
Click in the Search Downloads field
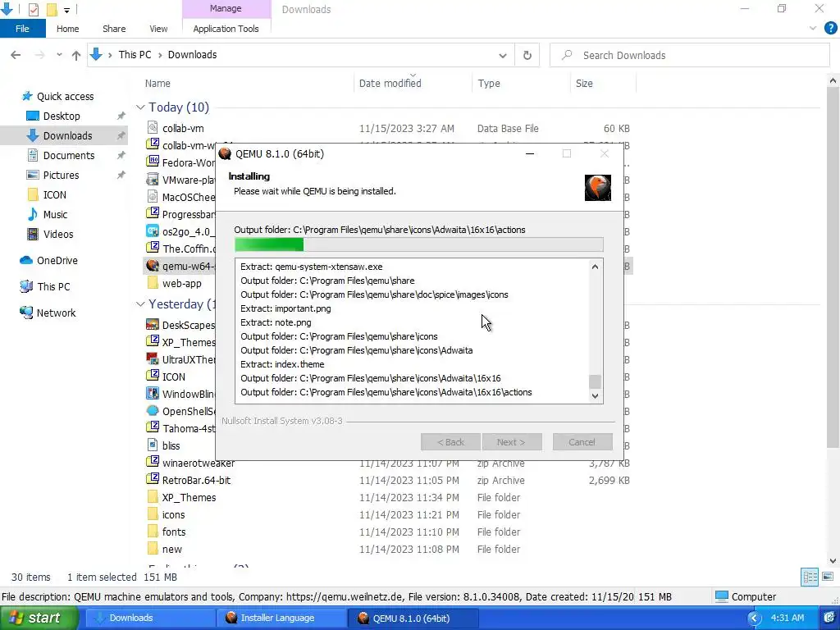(x=689, y=55)
